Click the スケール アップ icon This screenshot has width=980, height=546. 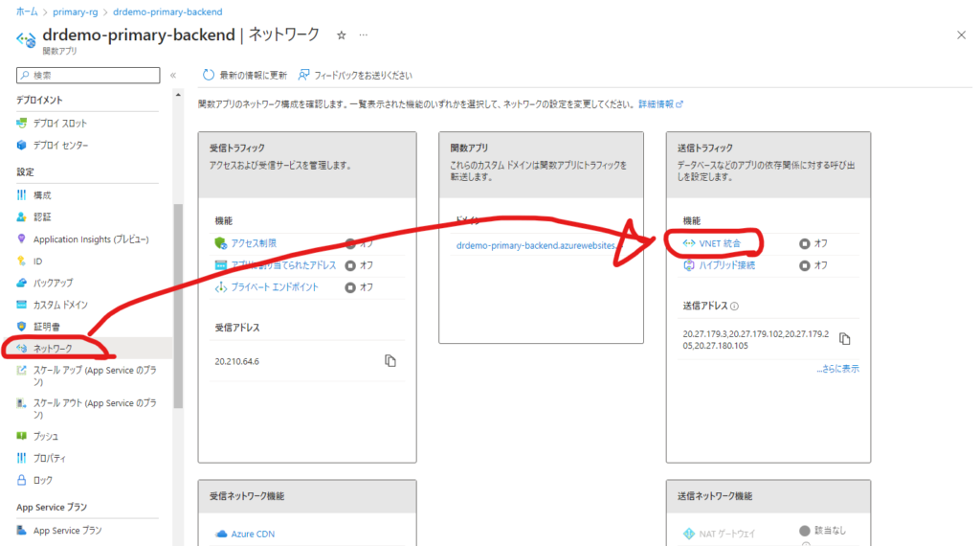tap(22, 371)
